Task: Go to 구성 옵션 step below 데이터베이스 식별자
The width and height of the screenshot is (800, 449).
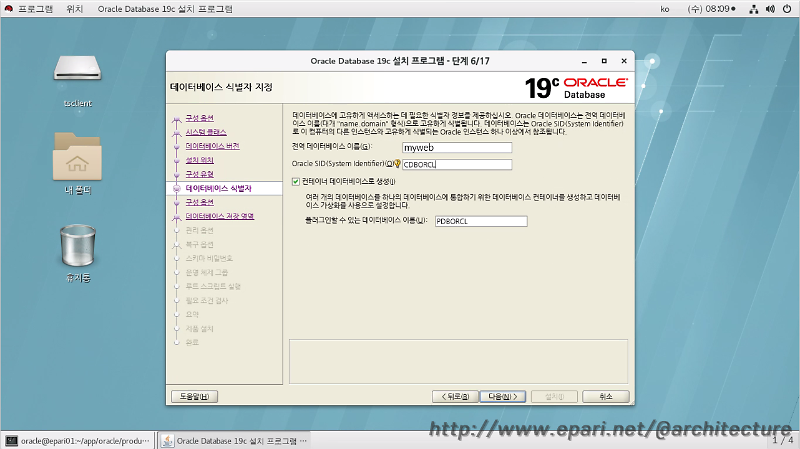Action: pyautogui.click(x=199, y=202)
